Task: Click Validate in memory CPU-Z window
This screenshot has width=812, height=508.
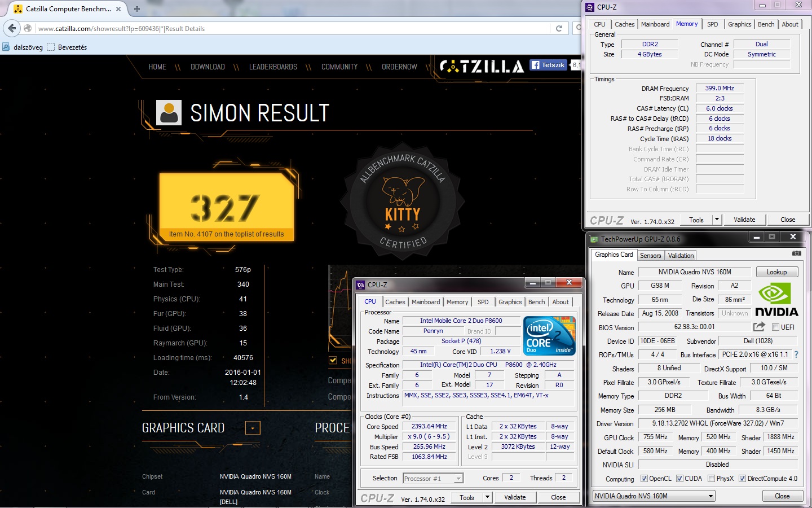Action: pos(744,220)
